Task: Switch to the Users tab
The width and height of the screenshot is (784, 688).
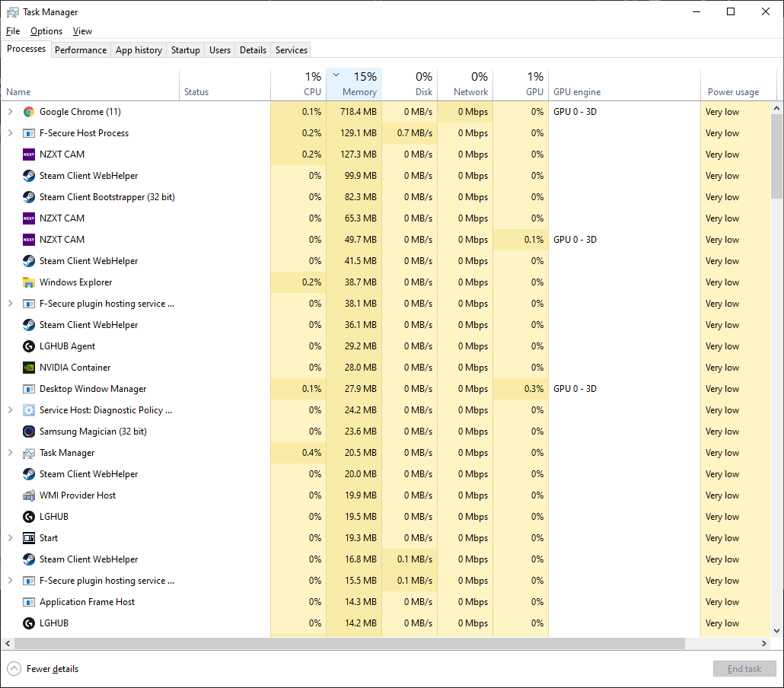Action: (220, 50)
